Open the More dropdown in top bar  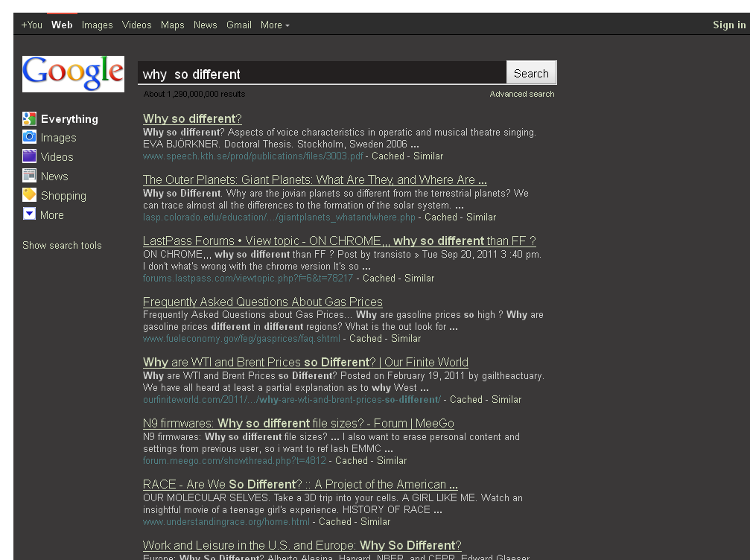(x=275, y=25)
